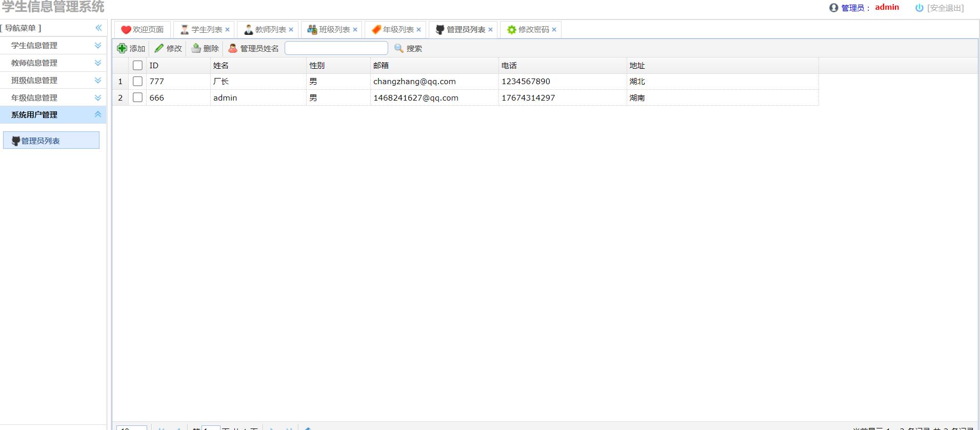The image size is (980, 430).
Task: Click phone number 17674314297
Action: coord(528,98)
